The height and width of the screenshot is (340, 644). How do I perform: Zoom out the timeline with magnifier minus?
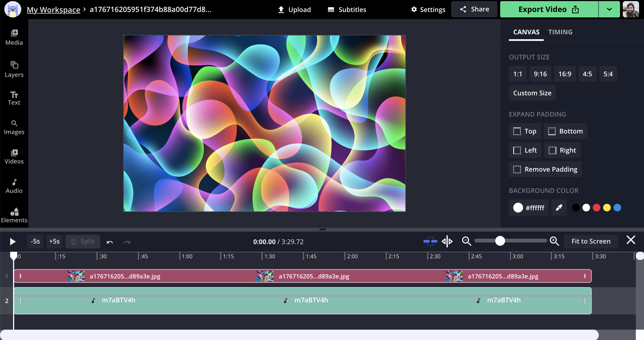click(466, 241)
